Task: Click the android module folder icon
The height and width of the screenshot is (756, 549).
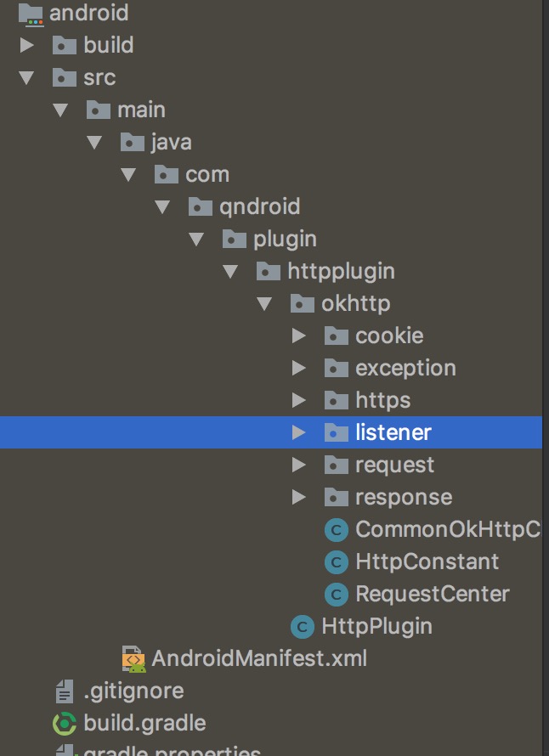Action: 31,13
